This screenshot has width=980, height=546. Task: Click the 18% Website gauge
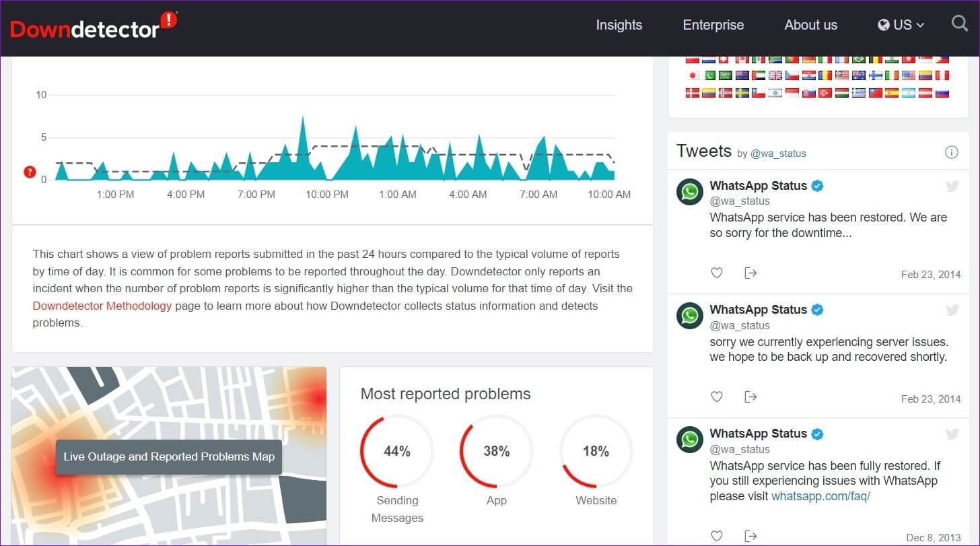coord(596,451)
